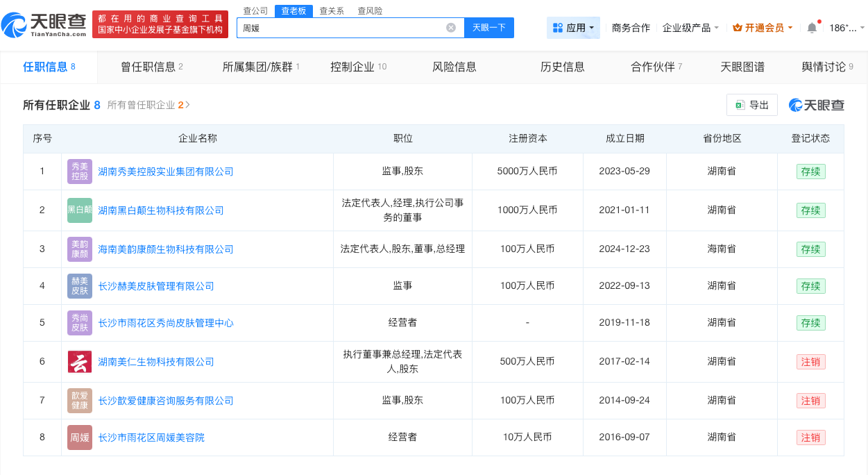
Task: Click the notification bell icon
Action: click(x=812, y=28)
